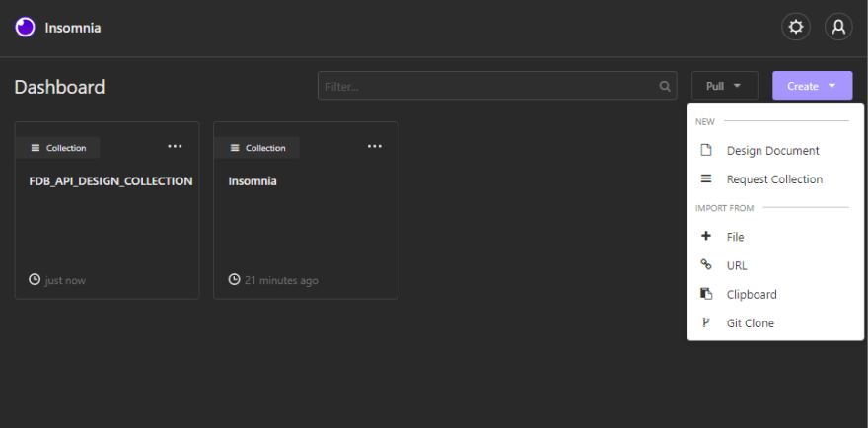Click the search magnifier icon in Filter
This screenshot has width=868, height=428.
tap(665, 87)
